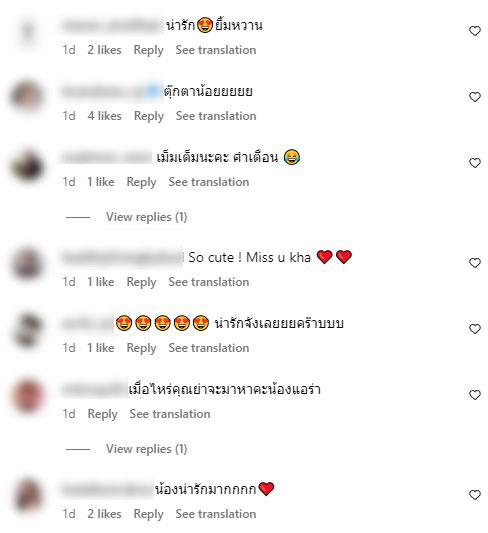Tap heart icon beside "เม็มเต็มนะคะ" comment
The width and height of the screenshot is (488, 533).
coord(474,163)
